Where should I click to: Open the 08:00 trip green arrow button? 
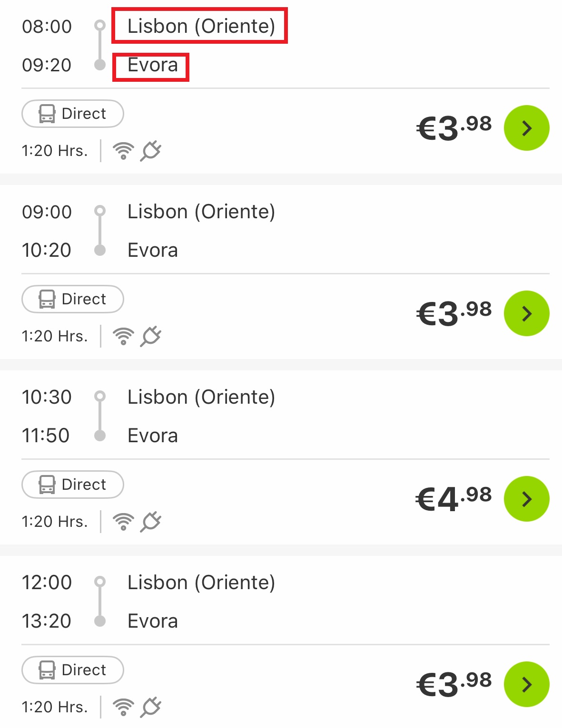tap(526, 128)
